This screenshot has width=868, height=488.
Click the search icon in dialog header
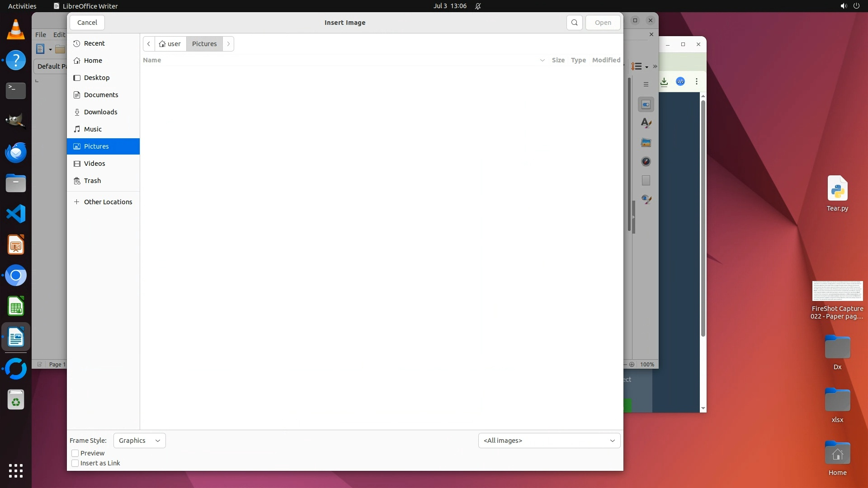click(574, 23)
